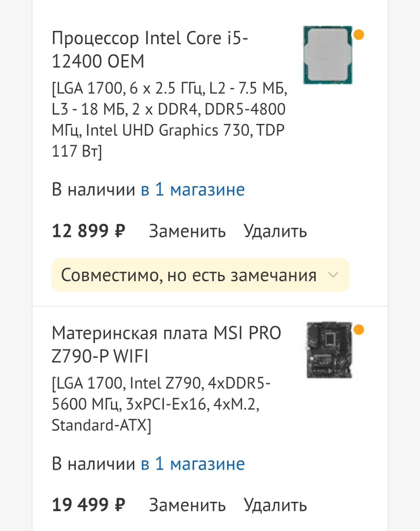Tap the LGA 1700 processor specs description

tap(169, 120)
